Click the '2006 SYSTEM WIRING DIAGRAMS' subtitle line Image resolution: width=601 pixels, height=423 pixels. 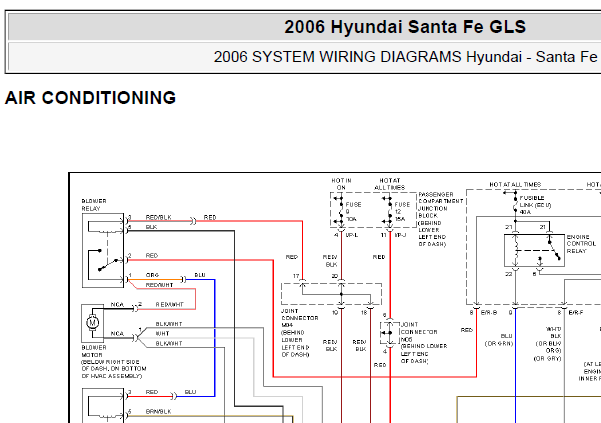pos(407,57)
